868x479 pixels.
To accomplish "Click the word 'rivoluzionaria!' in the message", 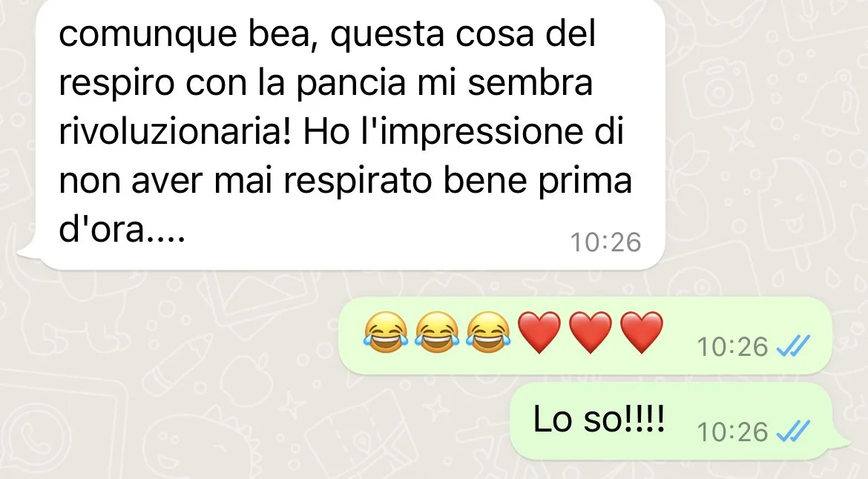I will coord(174,132).
